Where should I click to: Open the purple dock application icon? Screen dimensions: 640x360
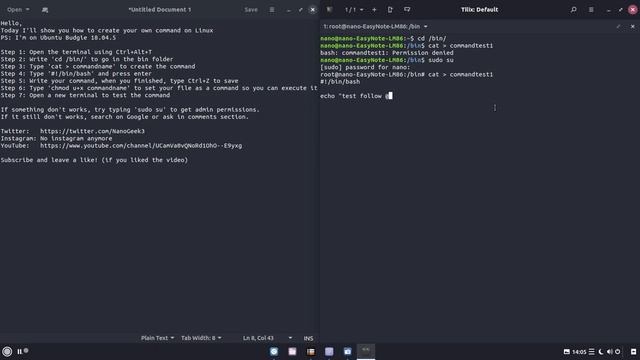coord(329,351)
